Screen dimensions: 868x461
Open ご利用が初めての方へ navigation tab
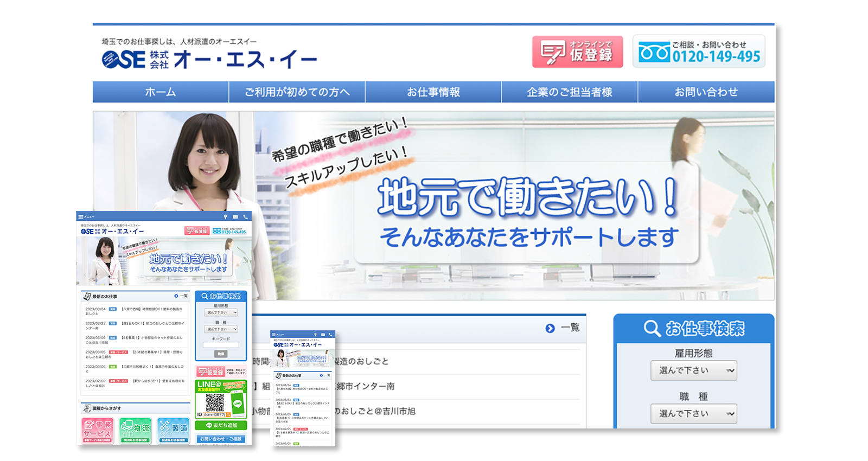(x=297, y=92)
